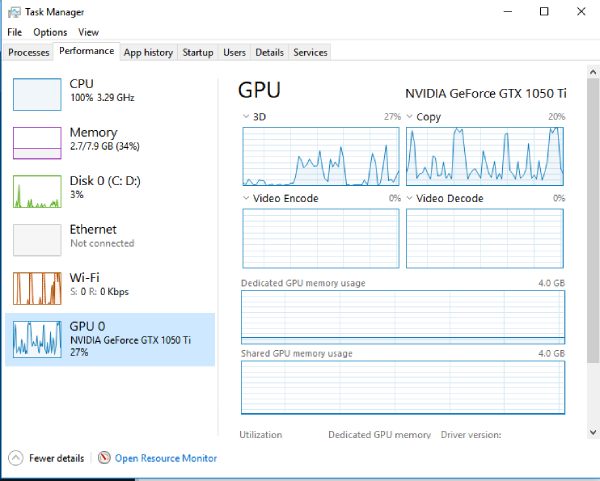Switch to the App history tab
Viewport: 600px width, 481px height.
148,52
